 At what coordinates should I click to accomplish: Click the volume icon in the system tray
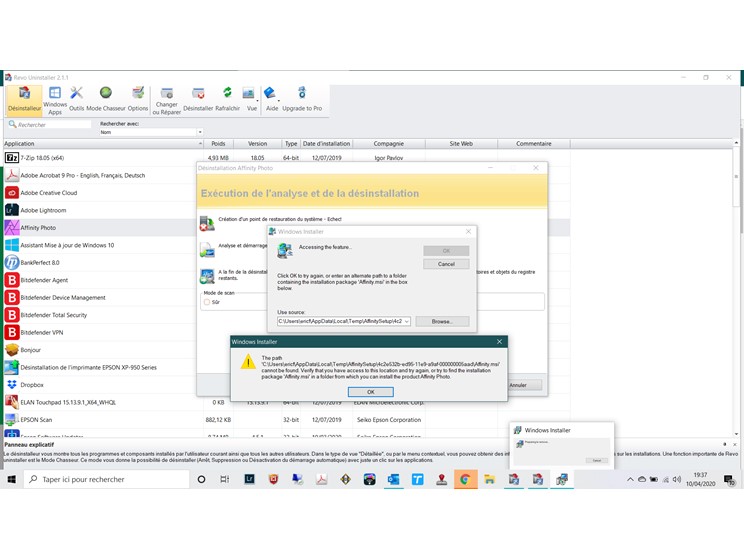click(677, 479)
